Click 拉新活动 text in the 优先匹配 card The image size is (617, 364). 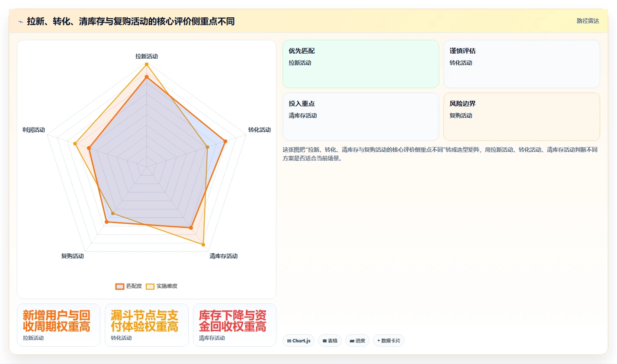tap(300, 63)
